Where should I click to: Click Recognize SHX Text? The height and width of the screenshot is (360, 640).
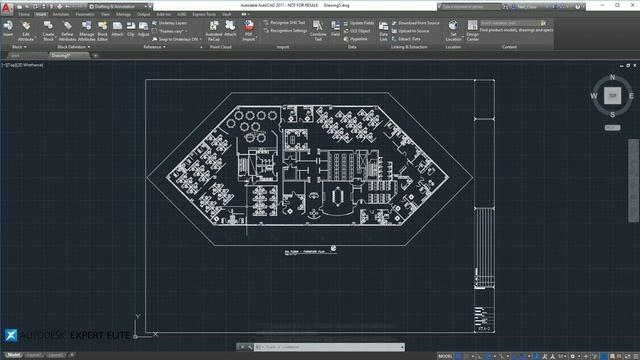(284, 23)
